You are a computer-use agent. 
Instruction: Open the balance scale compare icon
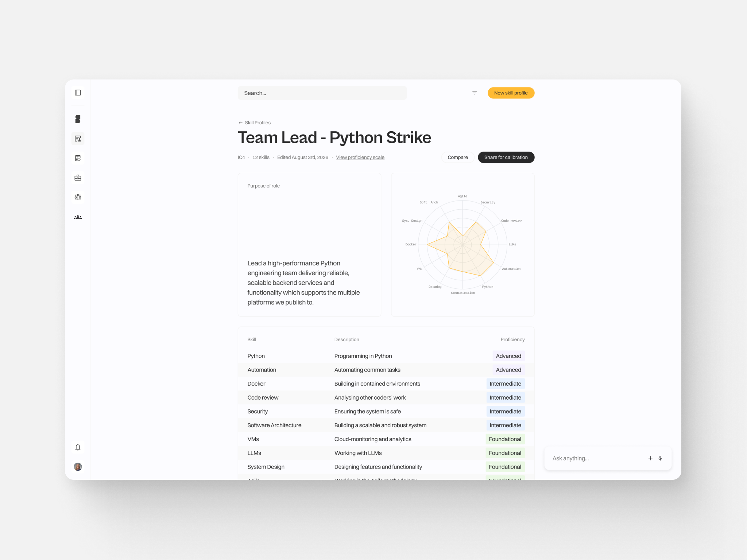[x=78, y=197]
